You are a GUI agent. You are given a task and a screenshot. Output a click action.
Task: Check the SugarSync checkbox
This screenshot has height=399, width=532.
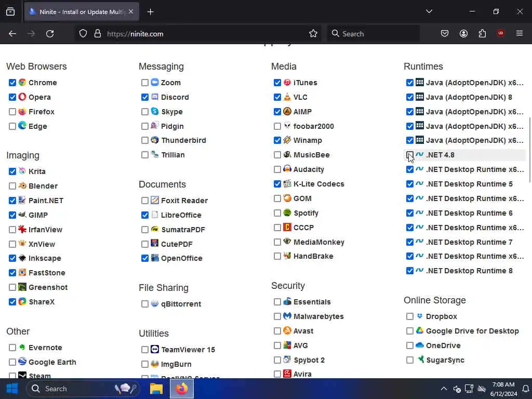tap(409, 360)
